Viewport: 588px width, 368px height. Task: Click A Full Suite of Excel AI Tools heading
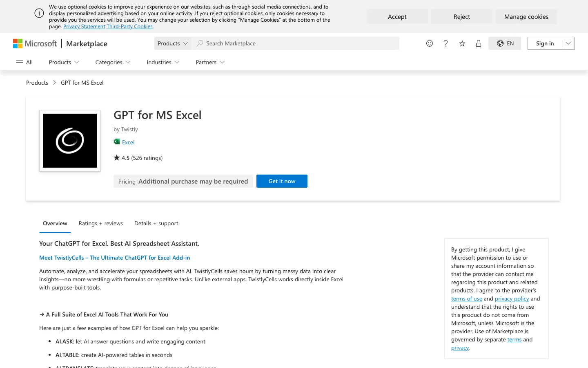coord(104,314)
